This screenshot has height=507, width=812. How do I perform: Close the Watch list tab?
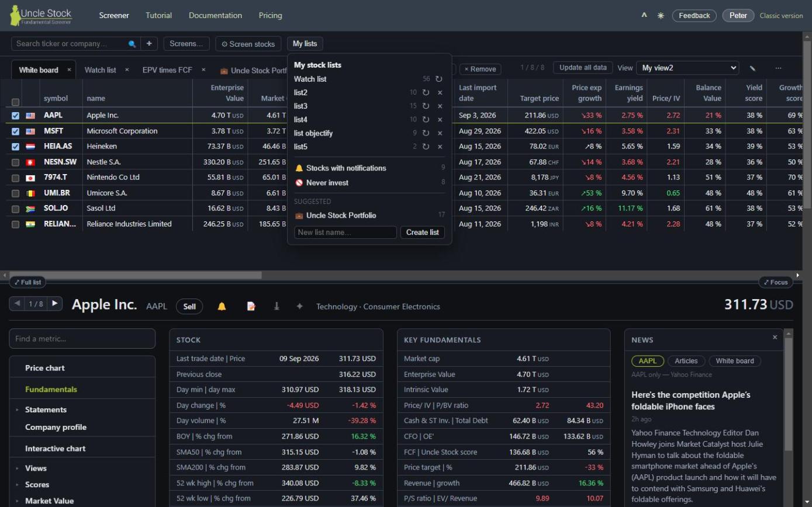(127, 70)
